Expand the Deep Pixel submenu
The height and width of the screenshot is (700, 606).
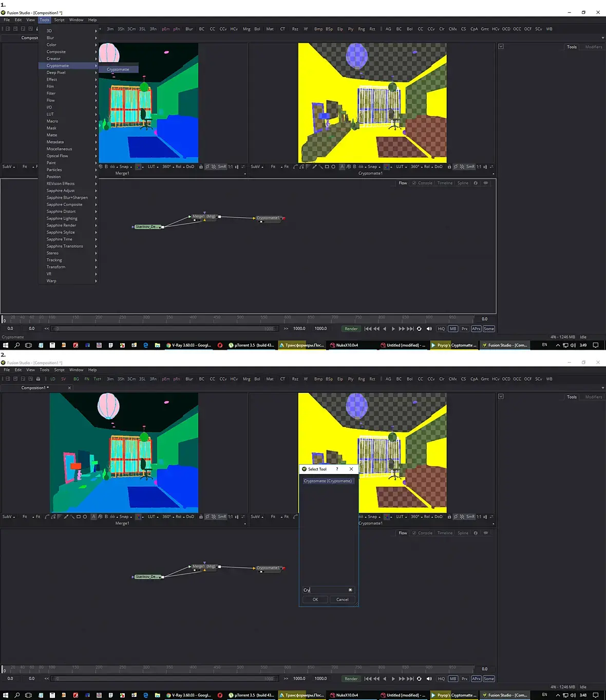(68, 72)
